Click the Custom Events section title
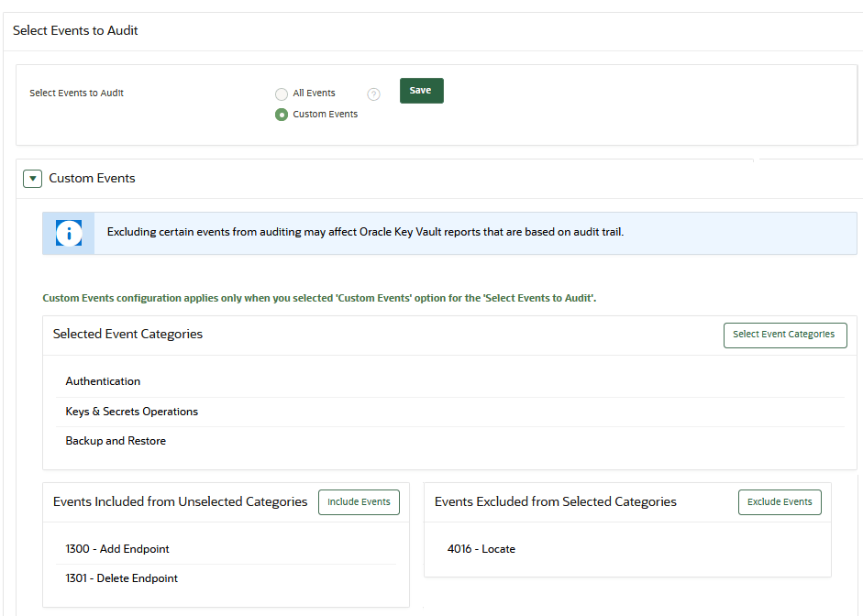This screenshot has height=616, width=863. (x=92, y=178)
